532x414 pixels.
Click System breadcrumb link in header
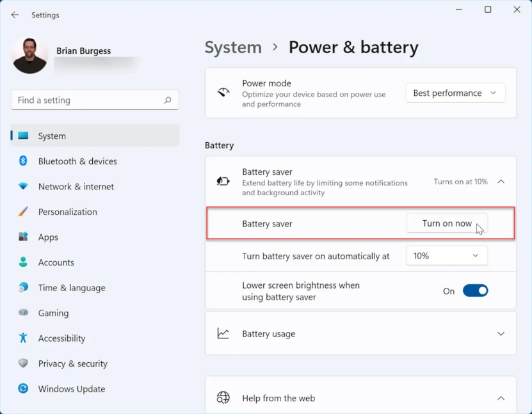pos(233,47)
